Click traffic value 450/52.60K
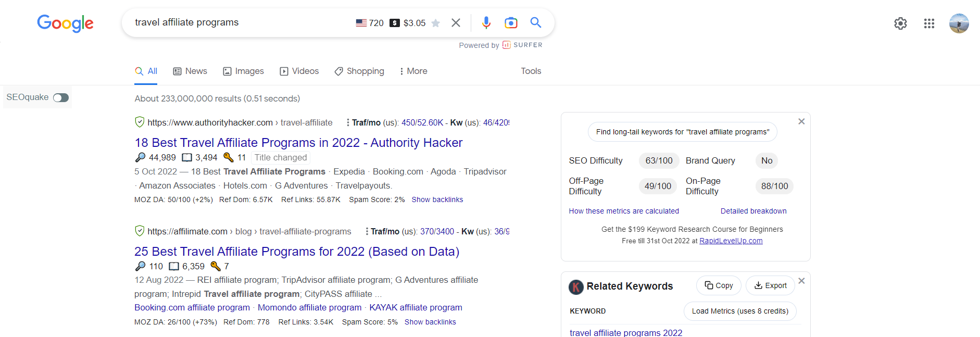This screenshot has width=980, height=337. [422, 122]
